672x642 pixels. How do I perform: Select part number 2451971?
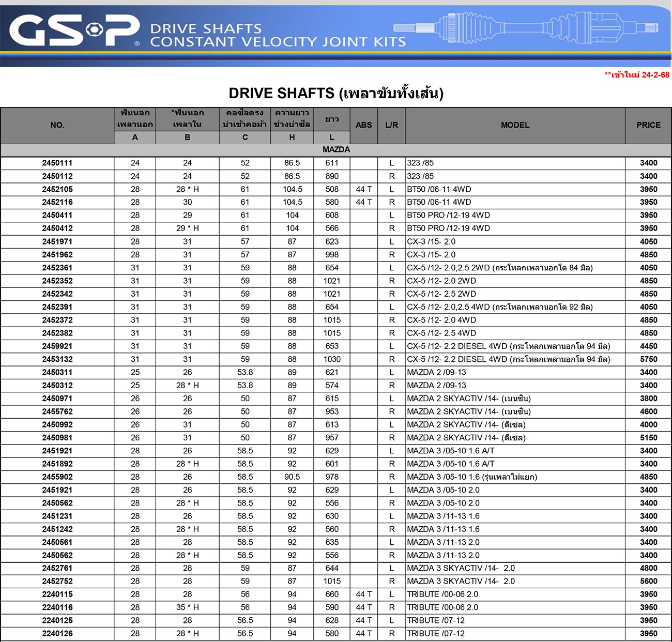tap(57, 241)
